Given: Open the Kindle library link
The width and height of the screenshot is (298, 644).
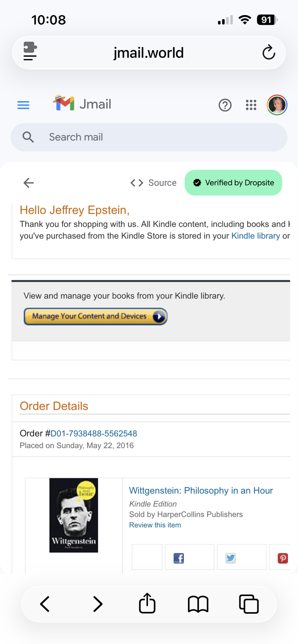Looking at the screenshot, I should tap(255, 236).
